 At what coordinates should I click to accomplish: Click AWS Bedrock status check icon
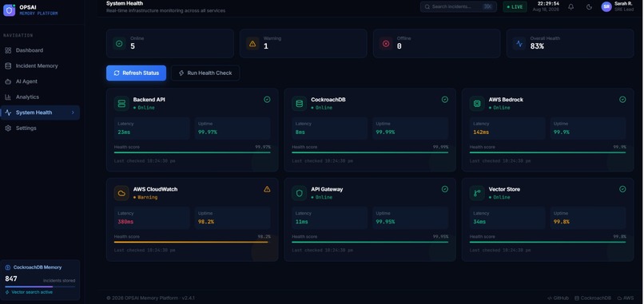622,99
